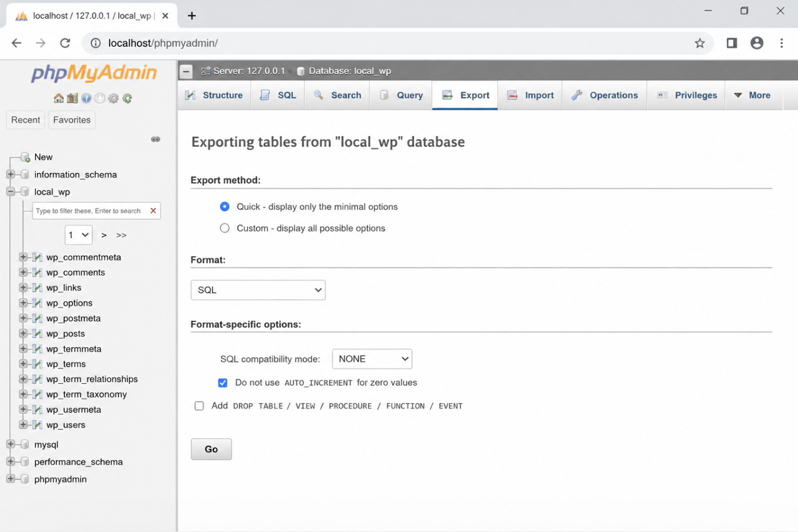The width and height of the screenshot is (798, 532).
Task: Open the table page number dropdown
Action: pyautogui.click(x=78, y=235)
